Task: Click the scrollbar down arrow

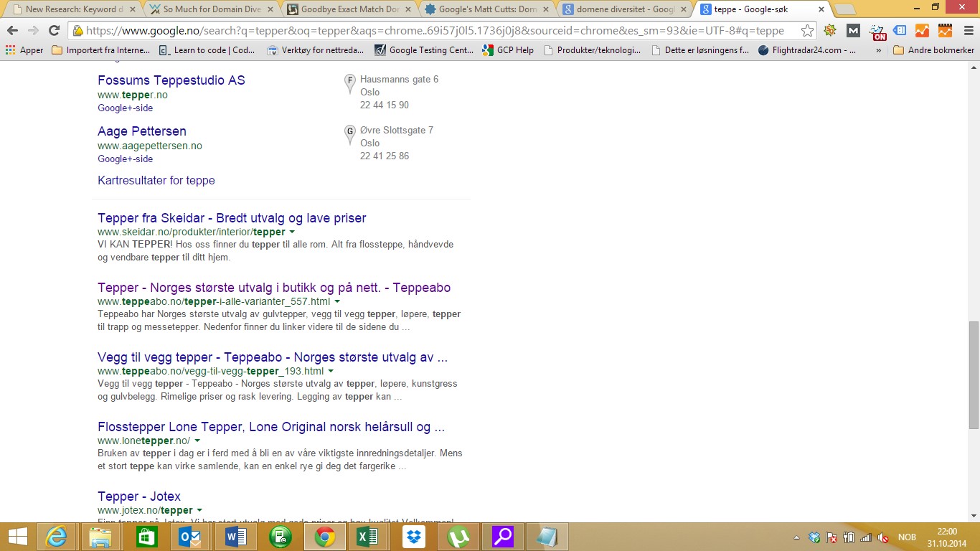Action: [x=974, y=516]
